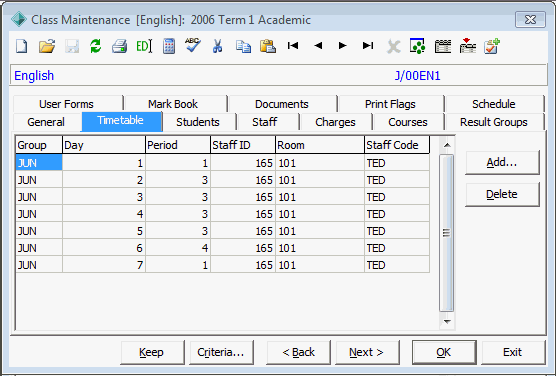556x376 pixels.
Task: Click the J/00EN1 class code
Action: pyautogui.click(x=417, y=76)
